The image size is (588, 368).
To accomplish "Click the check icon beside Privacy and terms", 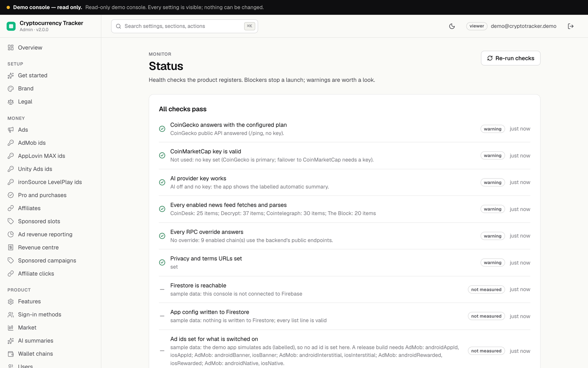I will point(162,262).
